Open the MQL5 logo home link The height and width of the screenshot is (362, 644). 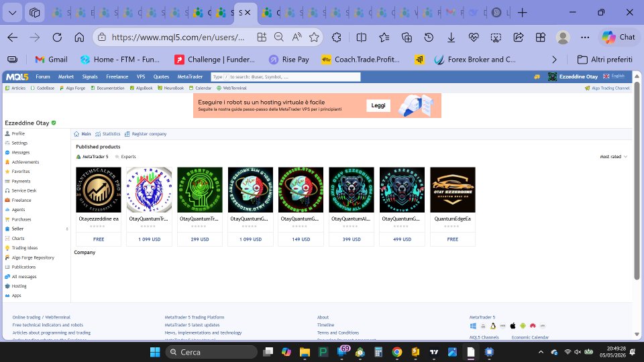17,76
